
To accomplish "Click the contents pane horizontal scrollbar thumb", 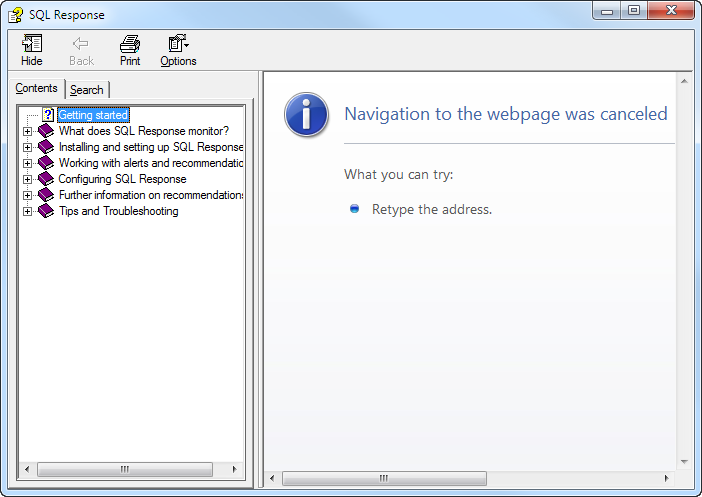I will pyautogui.click(x=125, y=469).
